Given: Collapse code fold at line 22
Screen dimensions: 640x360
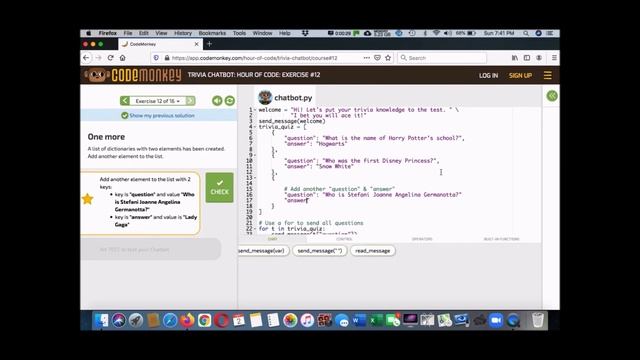Looking at the screenshot, I should pyautogui.click(x=256, y=229).
